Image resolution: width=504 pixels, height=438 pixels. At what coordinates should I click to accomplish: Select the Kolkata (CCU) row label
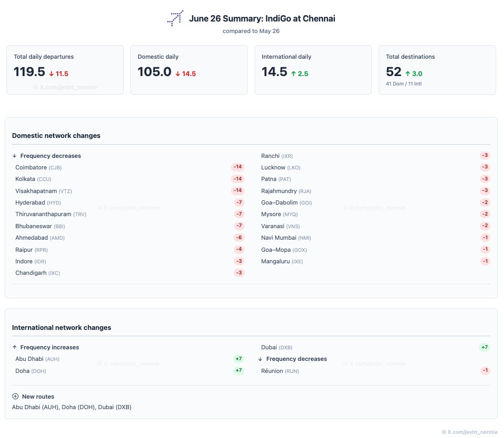point(34,179)
